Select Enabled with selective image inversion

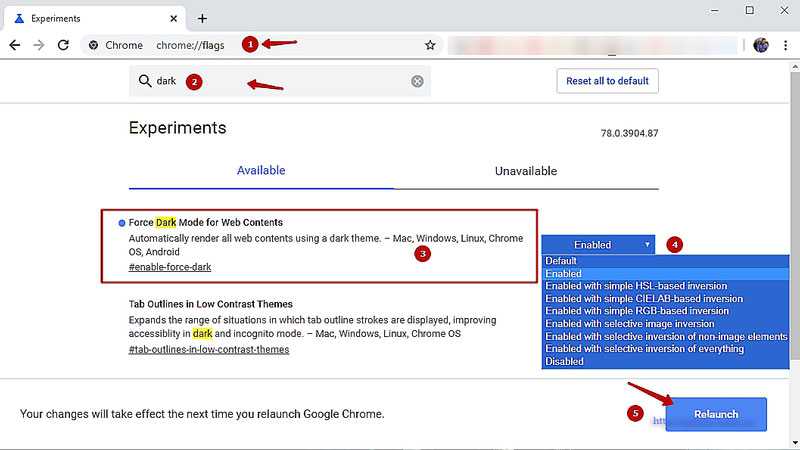point(665,323)
